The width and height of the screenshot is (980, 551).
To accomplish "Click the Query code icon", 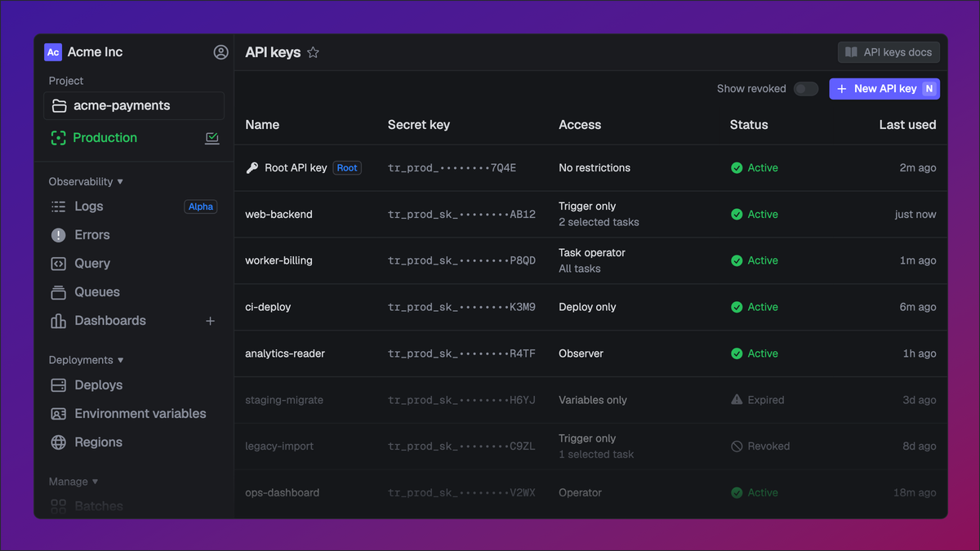I will click(x=58, y=264).
